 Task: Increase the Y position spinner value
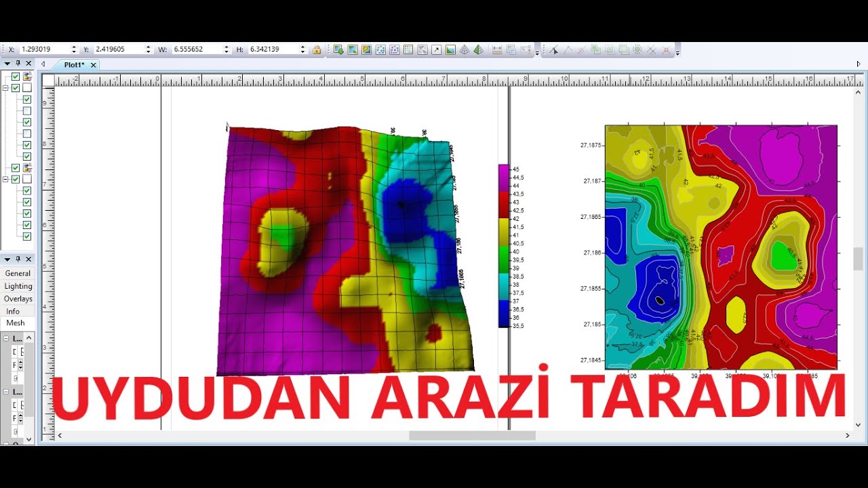pos(149,47)
